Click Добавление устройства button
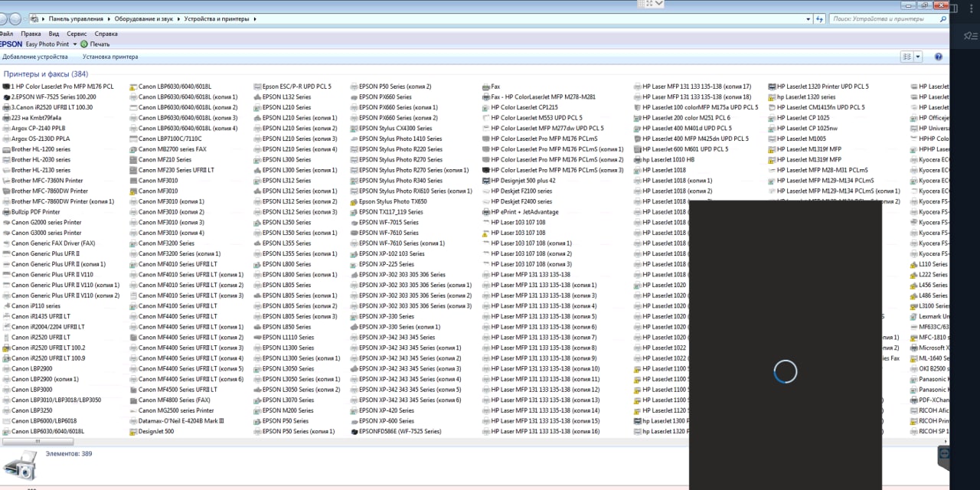980x490 pixels. pos(34,57)
